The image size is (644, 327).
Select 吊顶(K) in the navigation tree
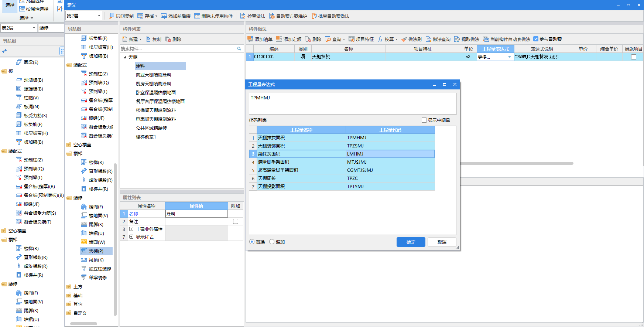coord(96,260)
